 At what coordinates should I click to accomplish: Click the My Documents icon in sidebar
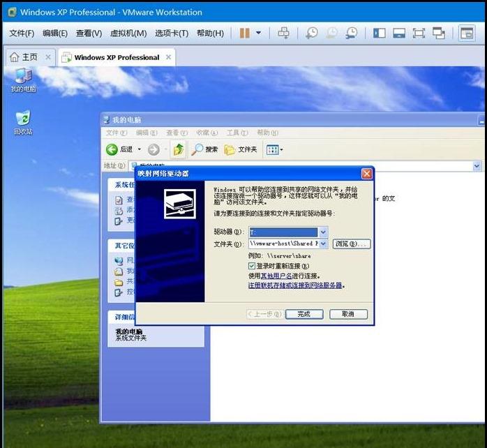tap(119, 271)
